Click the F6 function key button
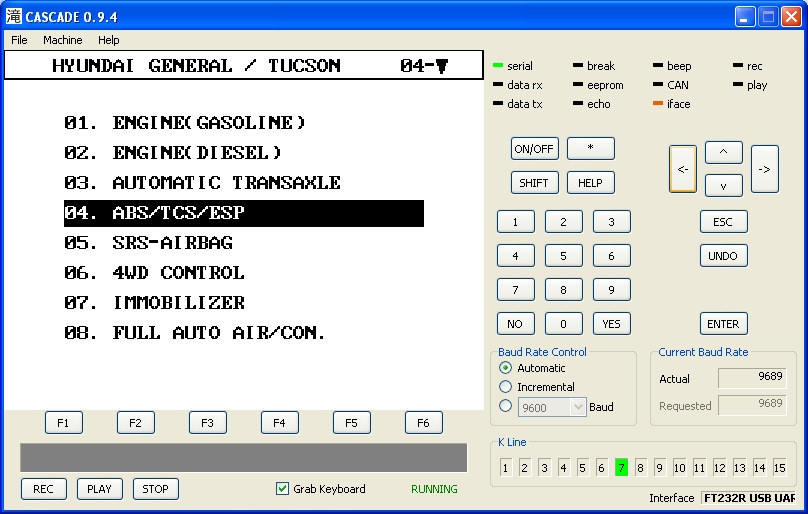Image resolution: width=808 pixels, height=514 pixels. [424, 423]
